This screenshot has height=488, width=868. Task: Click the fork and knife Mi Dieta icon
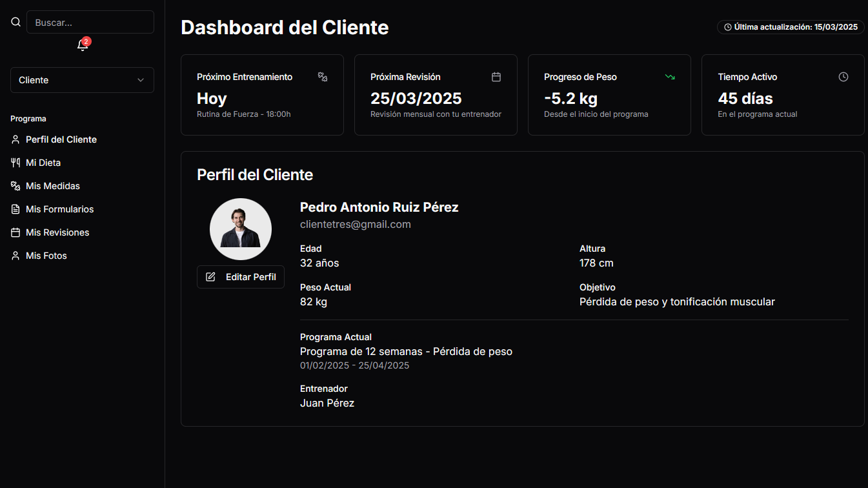pyautogui.click(x=16, y=163)
